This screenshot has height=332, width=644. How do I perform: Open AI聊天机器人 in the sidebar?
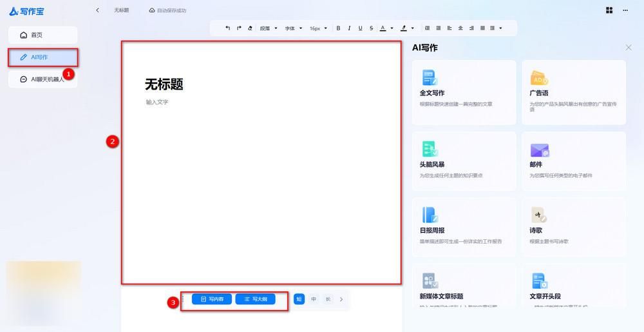pyautogui.click(x=43, y=79)
